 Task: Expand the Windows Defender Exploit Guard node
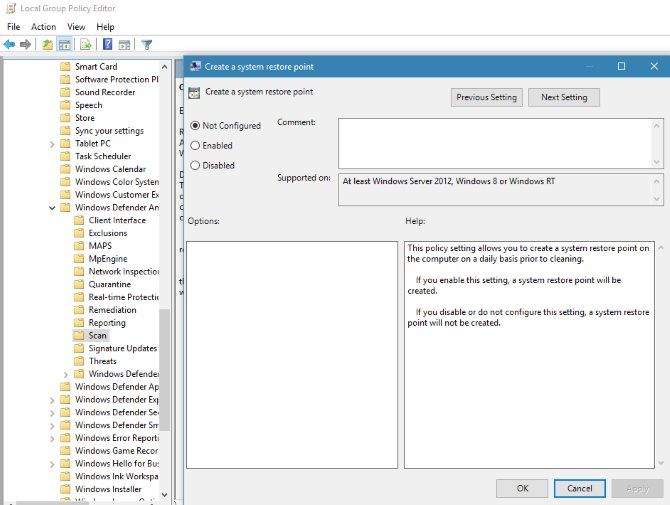(52, 400)
